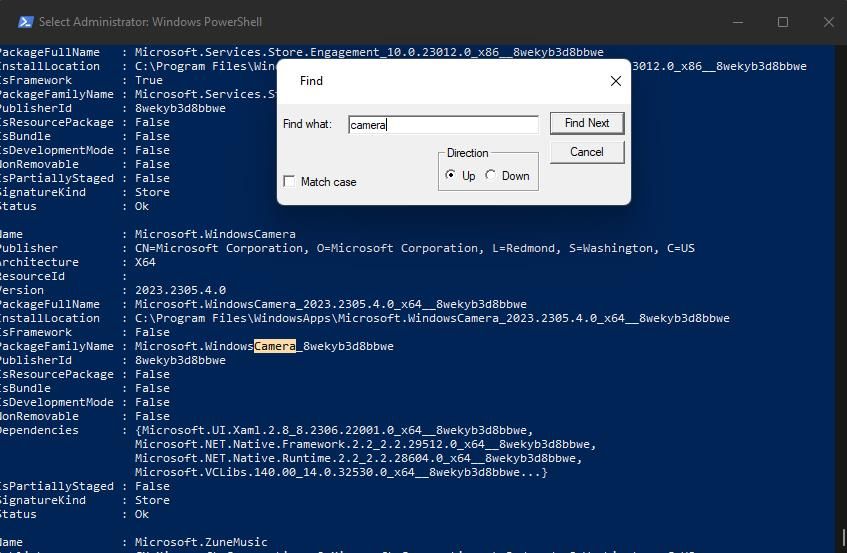Click Microsoft.UI.Xaml.2.8 dependency entry
The image size is (847, 553).
[x=334, y=430]
